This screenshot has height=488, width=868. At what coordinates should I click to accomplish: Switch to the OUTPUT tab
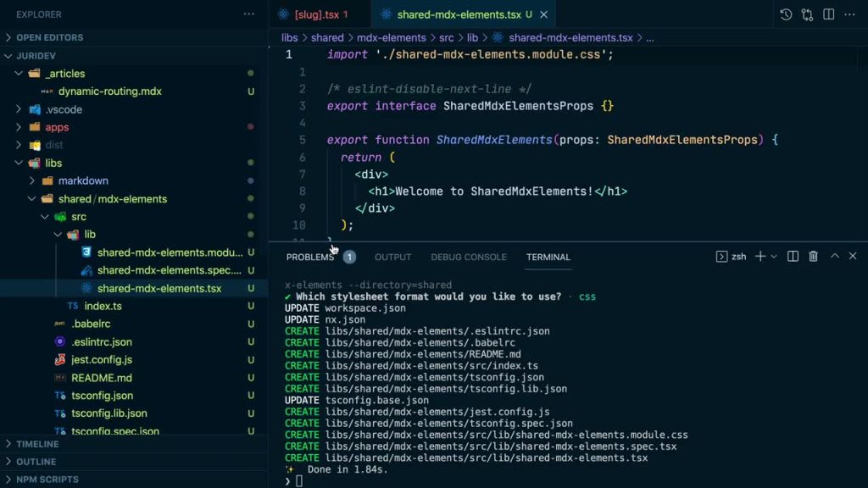coord(392,257)
